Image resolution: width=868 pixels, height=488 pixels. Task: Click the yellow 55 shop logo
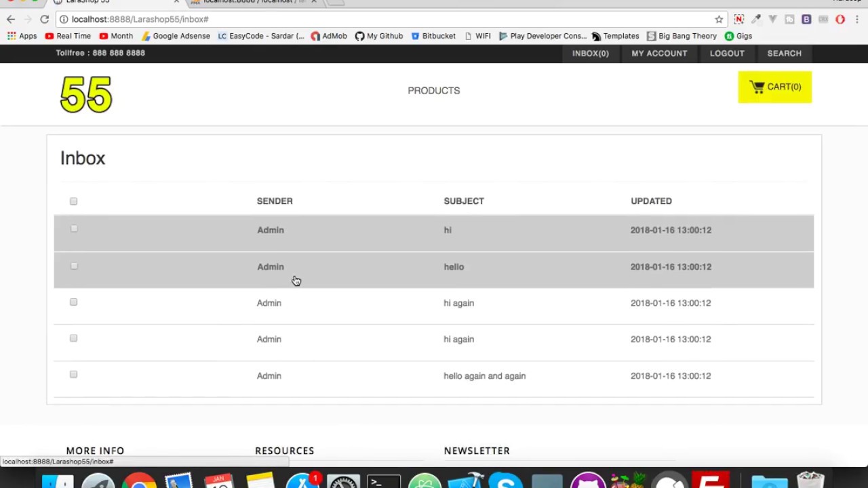pos(86,94)
